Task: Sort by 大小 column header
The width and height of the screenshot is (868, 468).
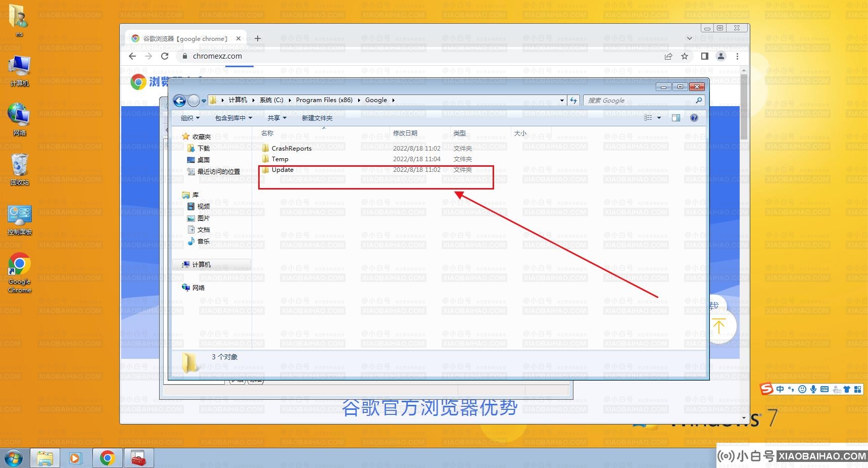Action: click(520, 133)
